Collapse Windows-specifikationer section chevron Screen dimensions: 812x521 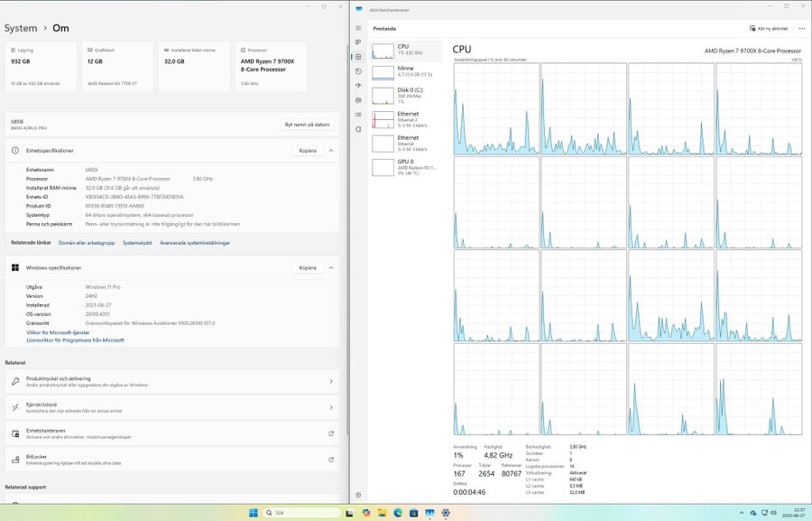331,267
